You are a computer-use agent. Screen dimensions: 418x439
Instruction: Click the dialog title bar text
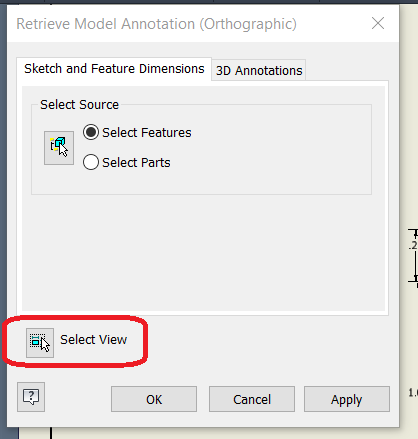[x=156, y=24]
